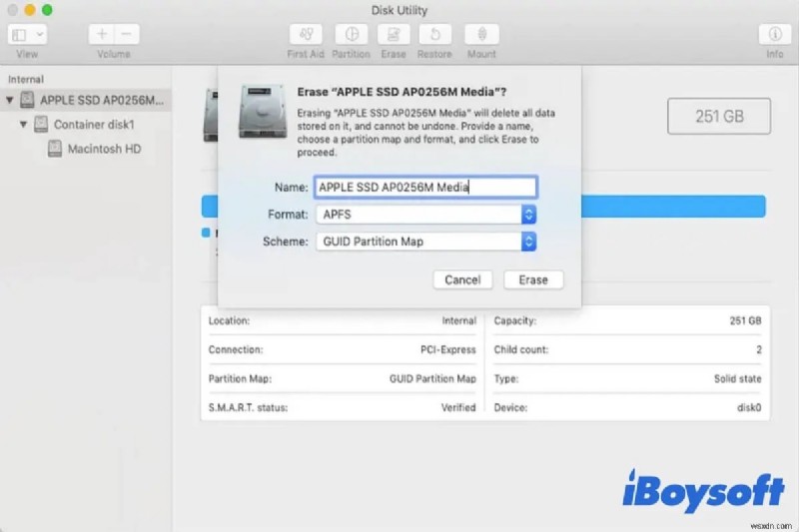Click the APPLE SSD drive icon in sidebar
799x532 pixels.
coord(27,100)
